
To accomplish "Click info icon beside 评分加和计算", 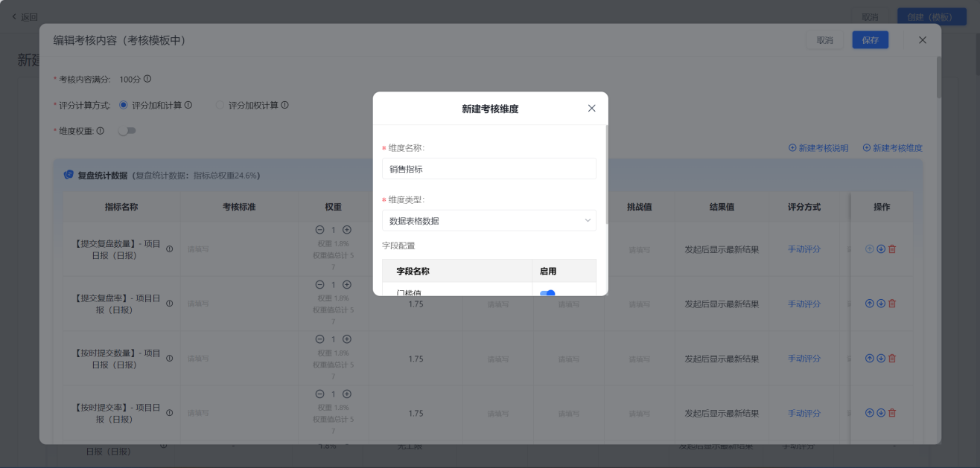I will (188, 105).
